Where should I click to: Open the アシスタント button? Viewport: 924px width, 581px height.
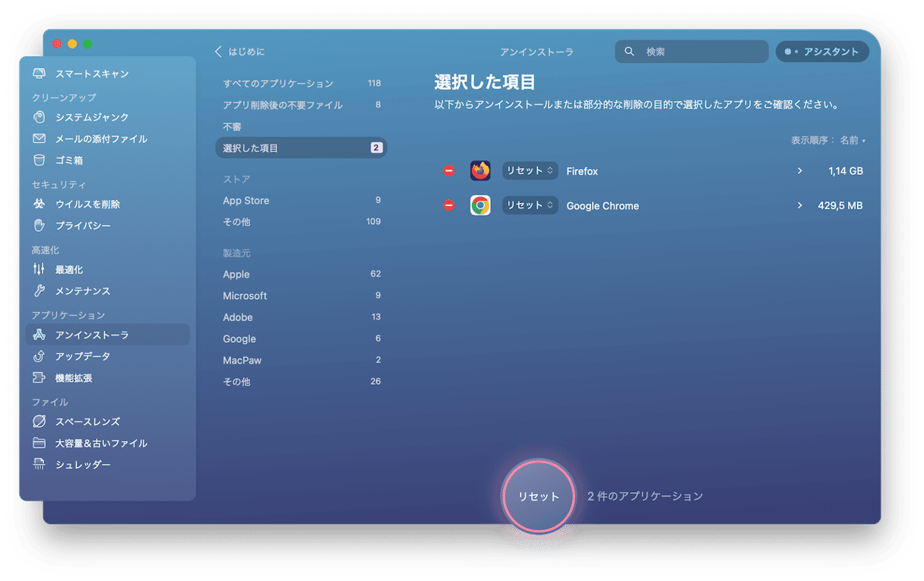pos(822,52)
